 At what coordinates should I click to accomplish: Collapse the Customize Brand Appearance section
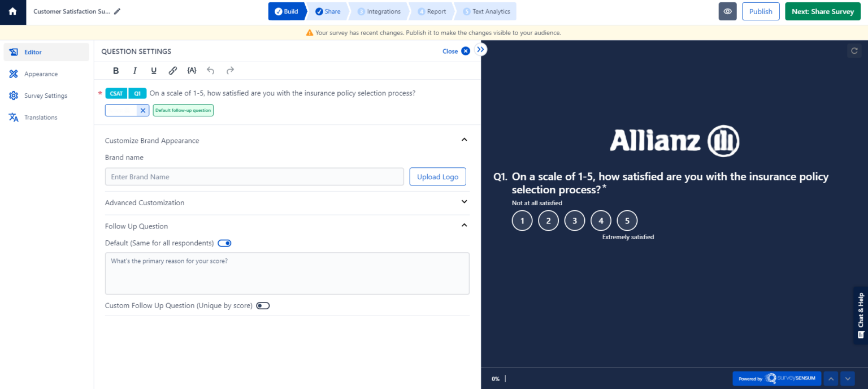(x=464, y=140)
